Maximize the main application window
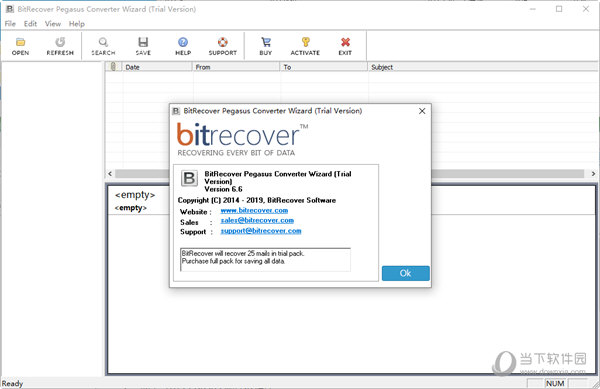This screenshot has width=600, height=389. click(559, 9)
